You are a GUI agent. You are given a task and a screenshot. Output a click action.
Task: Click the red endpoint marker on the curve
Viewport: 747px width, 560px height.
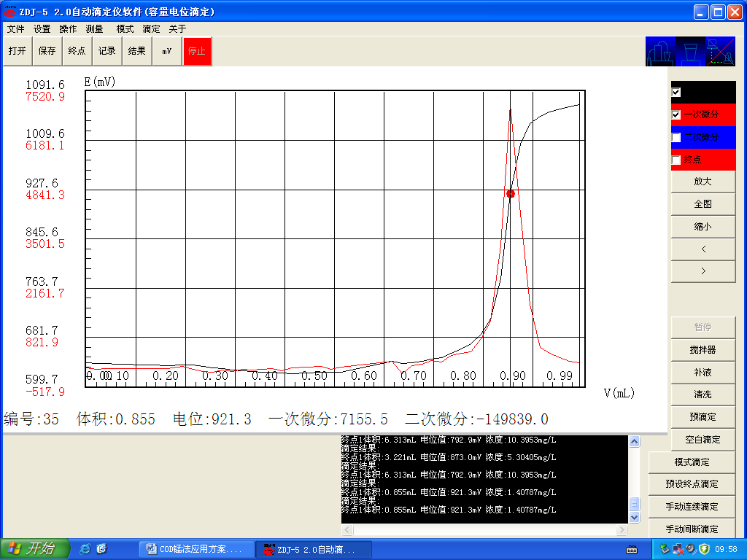pos(511,194)
